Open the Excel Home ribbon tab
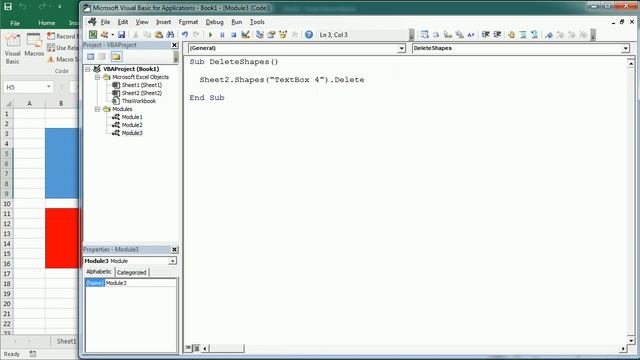This screenshot has width=640, height=360. [x=47, y=23]
